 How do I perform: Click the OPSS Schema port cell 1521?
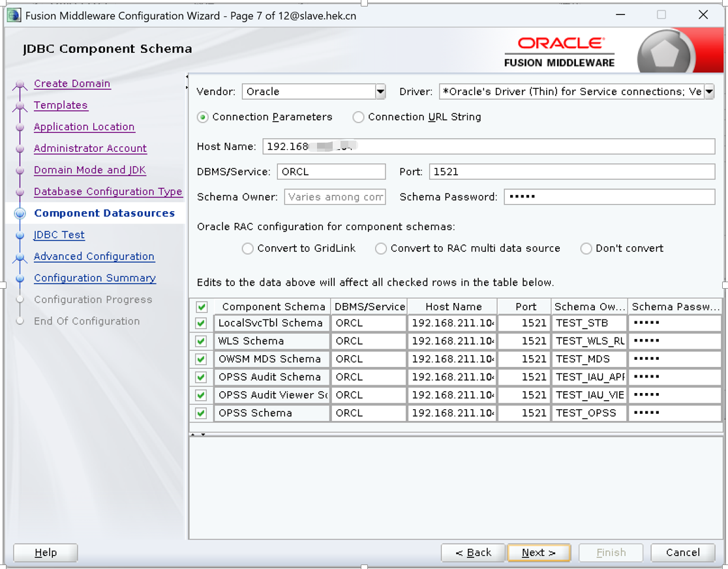[524, 413]
